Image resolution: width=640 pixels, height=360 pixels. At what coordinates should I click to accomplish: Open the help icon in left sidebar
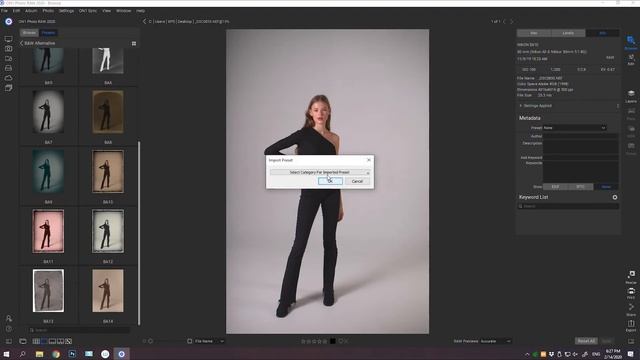click(9, 329)
